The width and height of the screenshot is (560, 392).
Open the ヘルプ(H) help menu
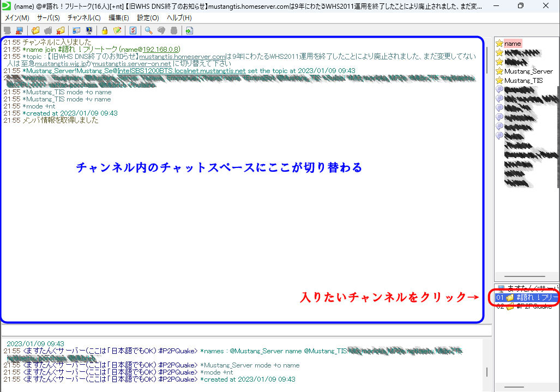(x=179, y=17)
